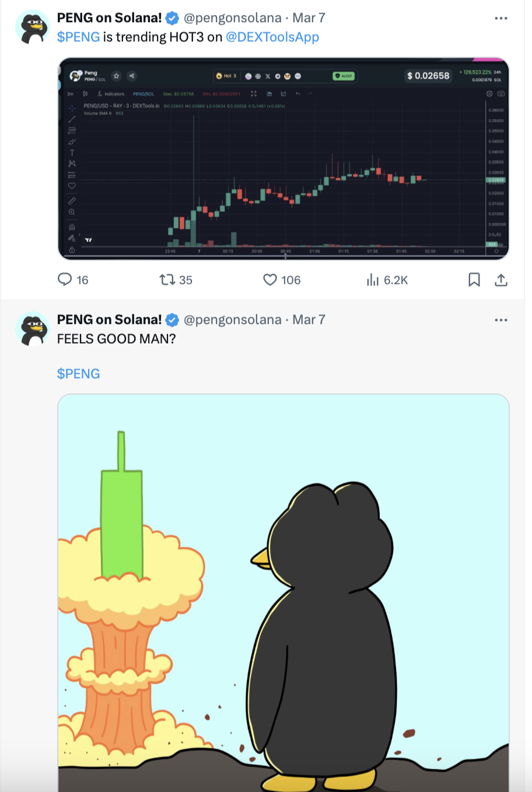The width and height of the screenshot is (532, 792).
Task: Open the DEXTools chart screenshot image
Action: coord(283,159)
